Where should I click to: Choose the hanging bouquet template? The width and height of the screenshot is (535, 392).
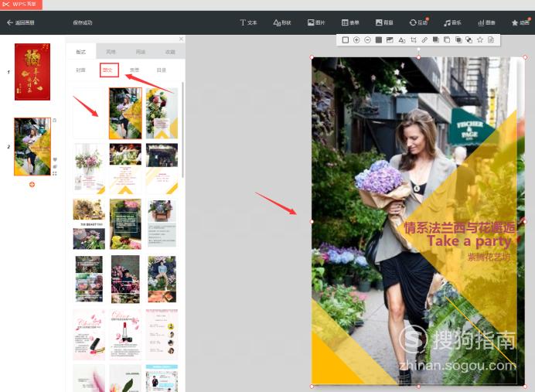coord(89,169)
